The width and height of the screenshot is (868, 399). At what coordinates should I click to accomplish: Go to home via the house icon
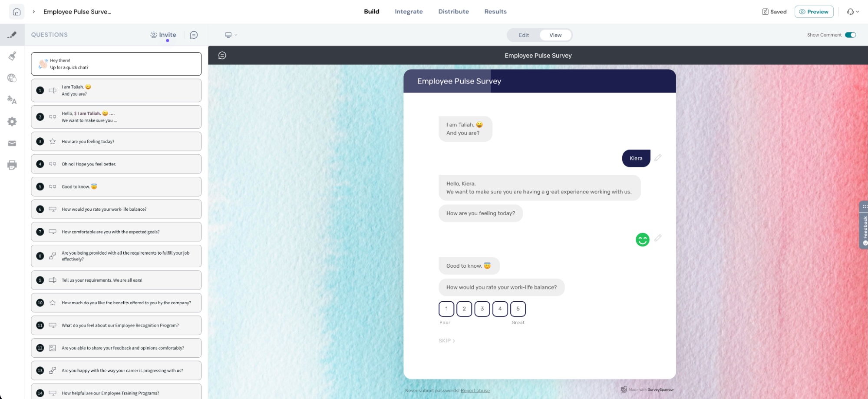click(17, 11)
